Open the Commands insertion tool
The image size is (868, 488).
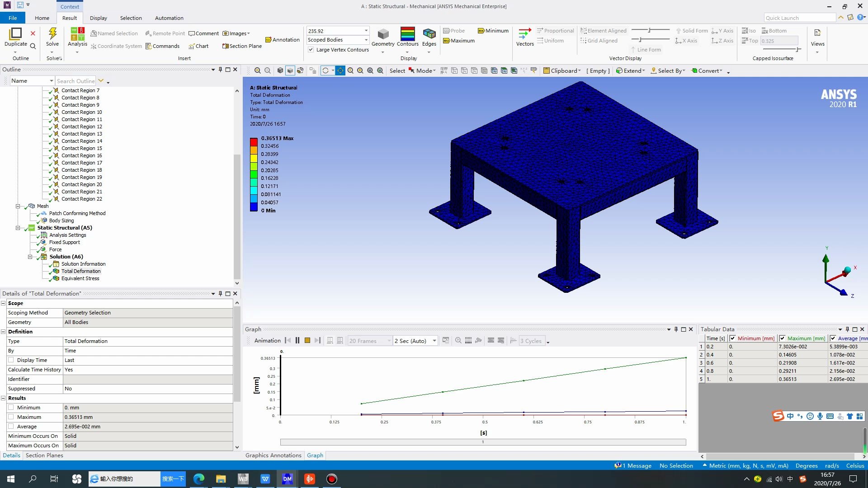click(163, 46)
